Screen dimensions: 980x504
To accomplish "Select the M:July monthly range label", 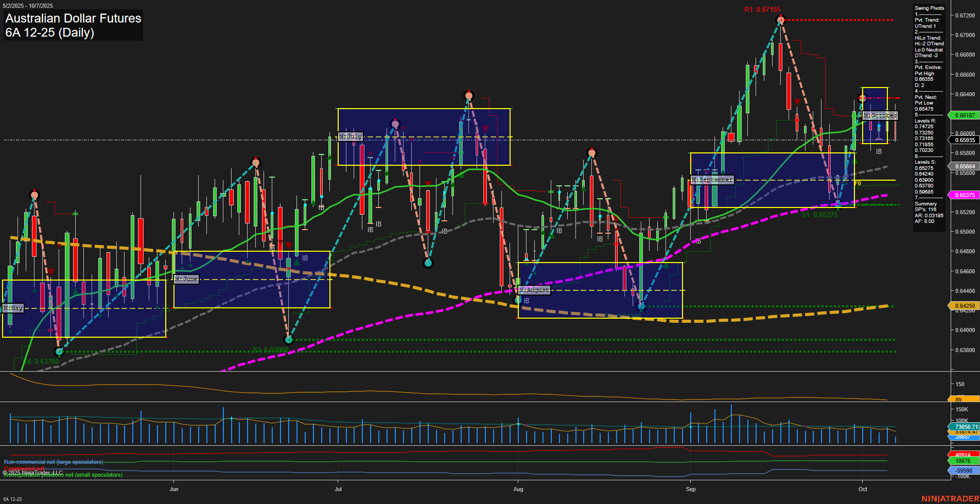I will click(x=351, y=136).
